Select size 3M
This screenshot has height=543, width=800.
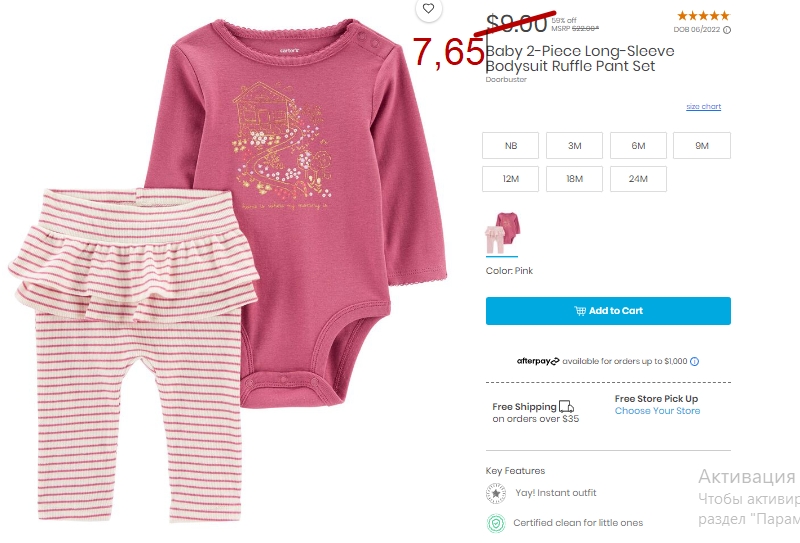[x=574, y=145]
